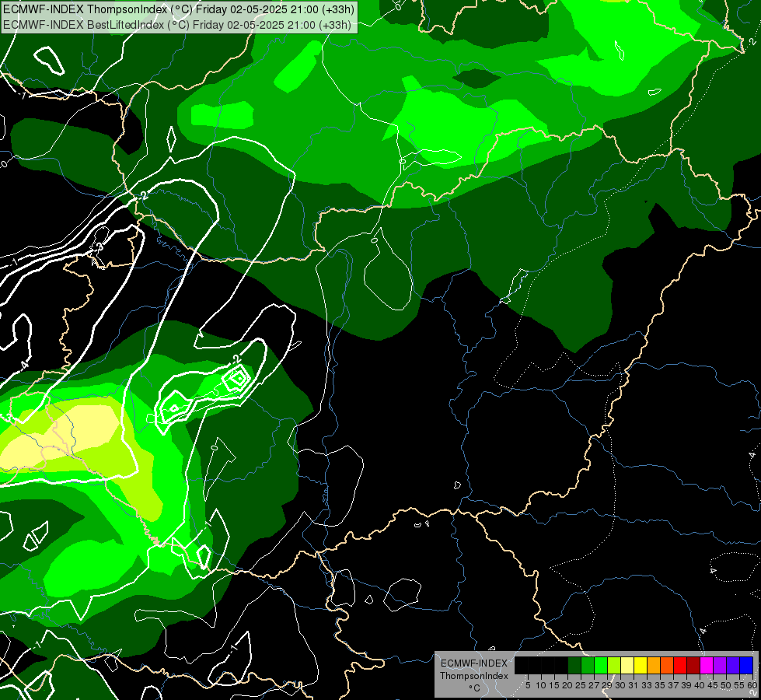Click legend tick value 20
761x700 pixels.
(567, 685)
